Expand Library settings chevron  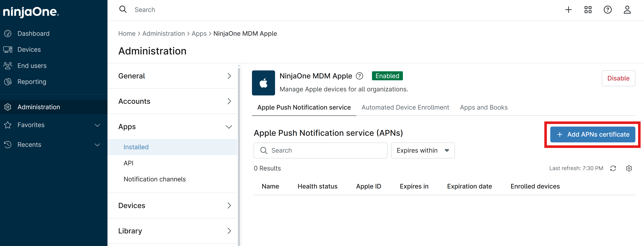click(229, 231)
